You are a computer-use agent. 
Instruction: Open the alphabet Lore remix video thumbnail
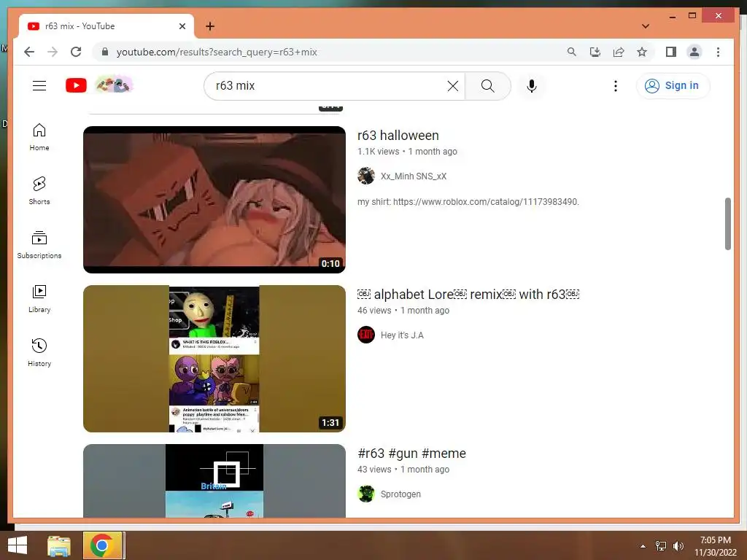(214, 359)
